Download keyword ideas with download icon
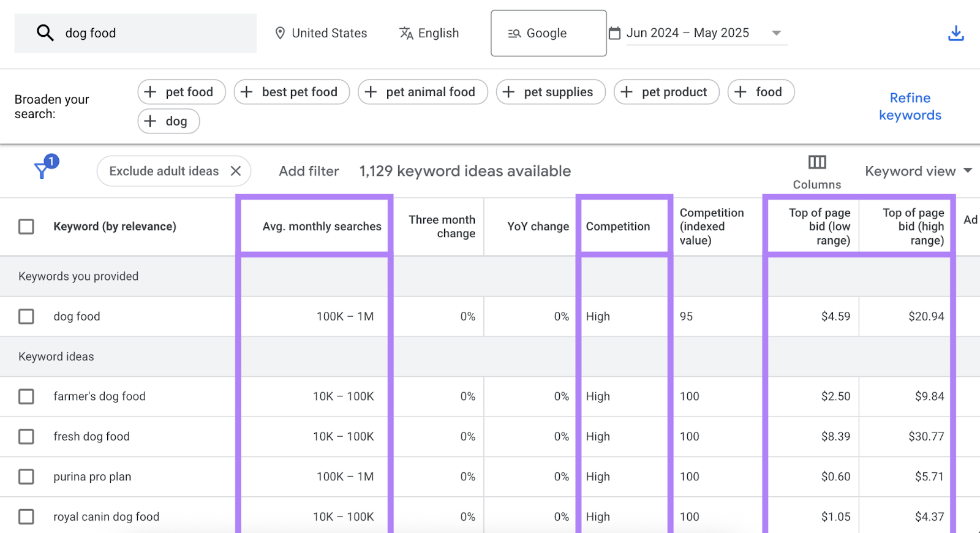Screen dimensions: 980x533 point(956,33)
